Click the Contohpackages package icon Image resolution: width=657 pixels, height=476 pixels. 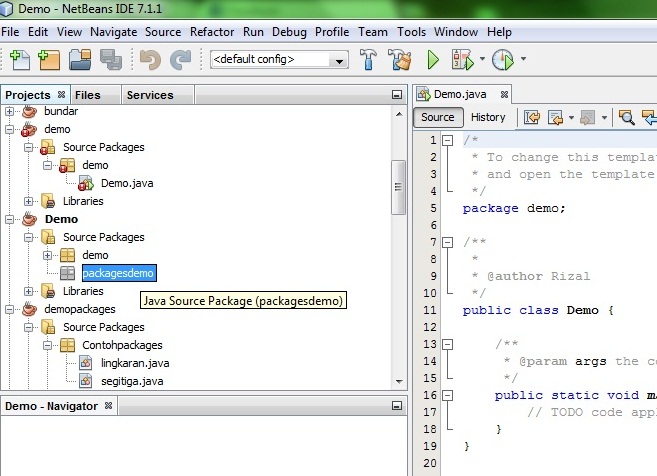67,346
